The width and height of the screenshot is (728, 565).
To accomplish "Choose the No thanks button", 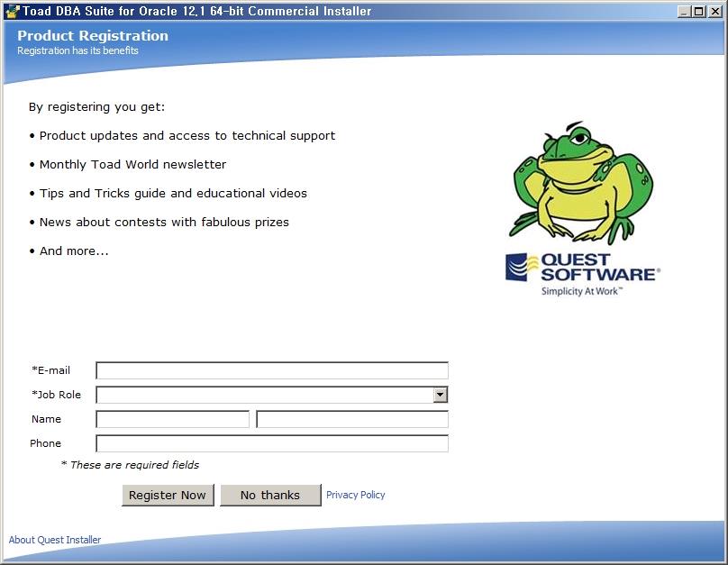I will 270,495.
